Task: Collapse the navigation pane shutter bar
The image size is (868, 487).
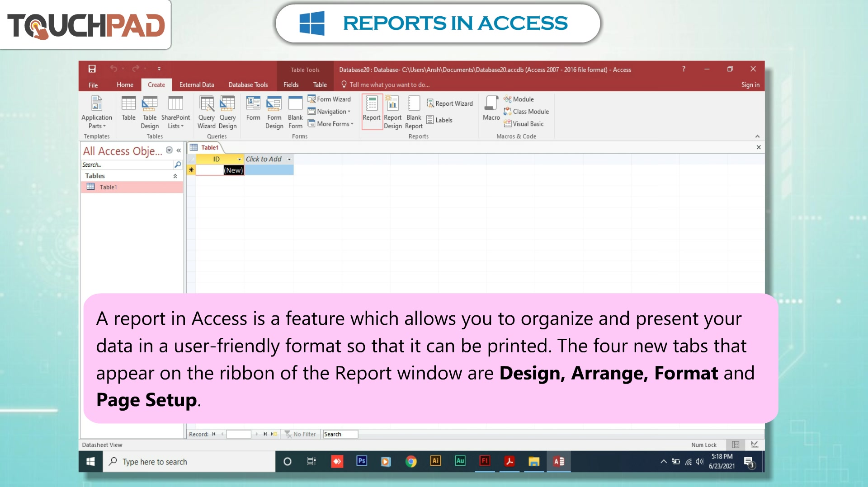Action: [x=179, y=150]
